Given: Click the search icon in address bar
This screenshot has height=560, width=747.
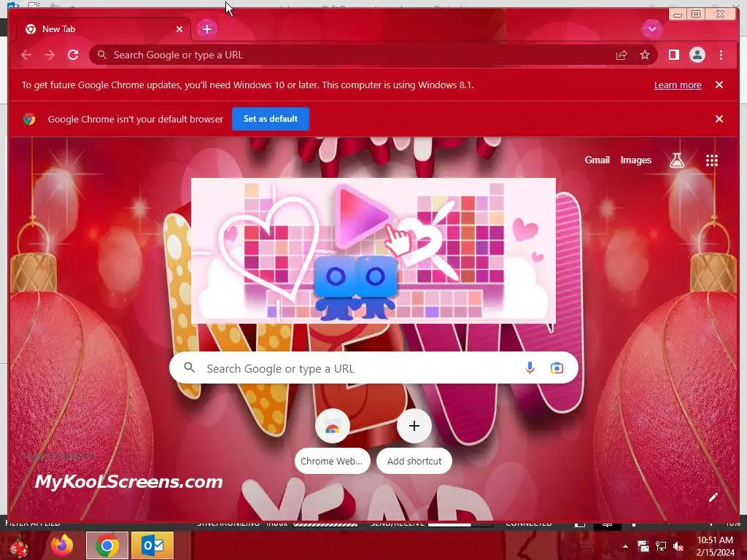Looking at the screenshot, I should click(x=102, y=55).
